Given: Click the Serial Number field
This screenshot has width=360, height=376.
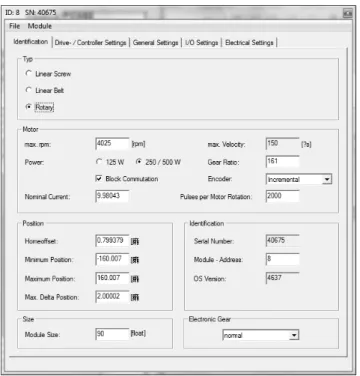Looking at the screenshot, I should [282, 241].
